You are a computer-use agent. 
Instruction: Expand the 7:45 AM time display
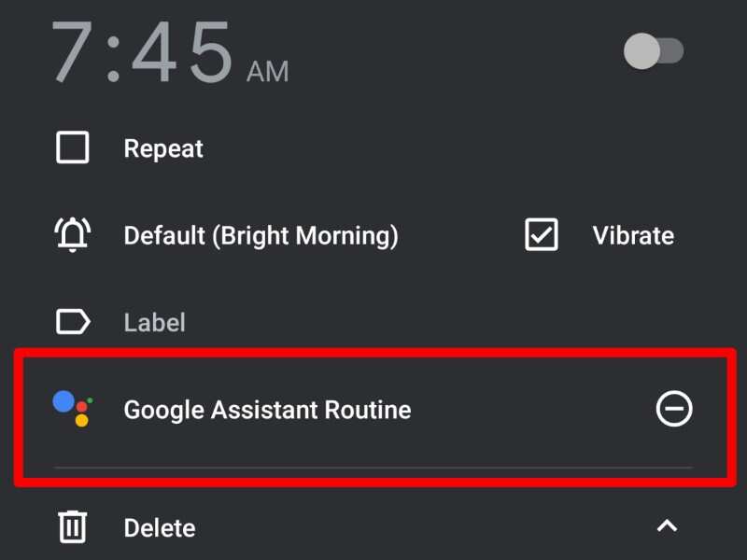pos(140,51)
